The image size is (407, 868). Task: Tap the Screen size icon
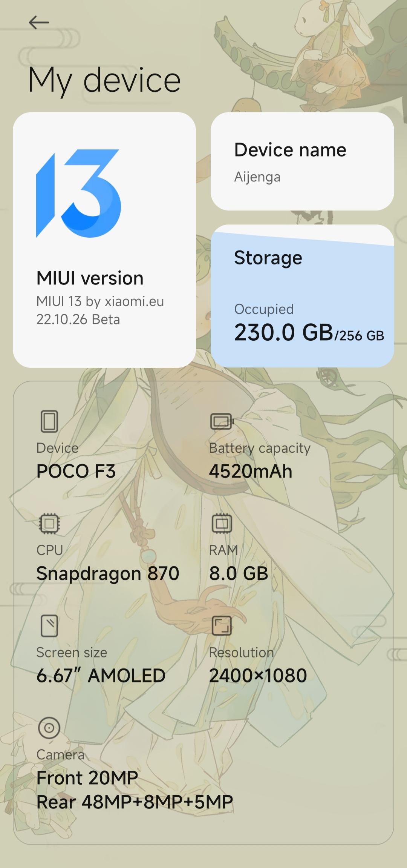(x=49, y=626)
